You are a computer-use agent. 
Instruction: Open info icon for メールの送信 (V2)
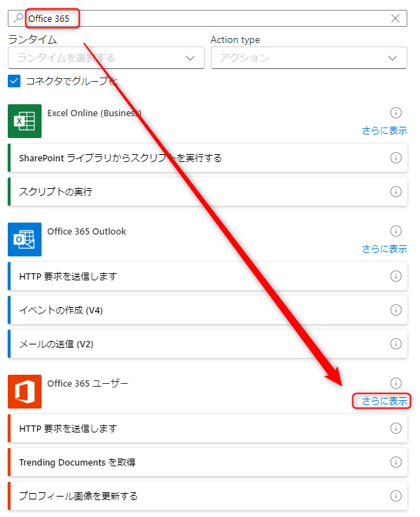pyautogui.click(x=395, y=344)
